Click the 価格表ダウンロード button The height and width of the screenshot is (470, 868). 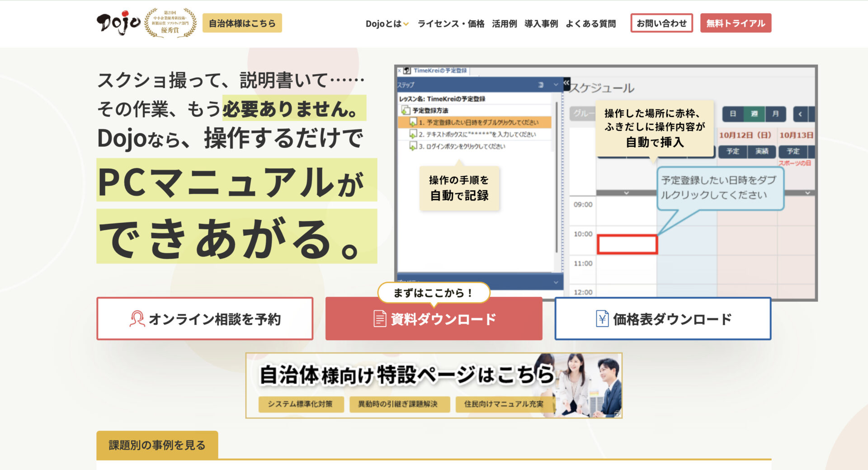click(x=663, y=318)
